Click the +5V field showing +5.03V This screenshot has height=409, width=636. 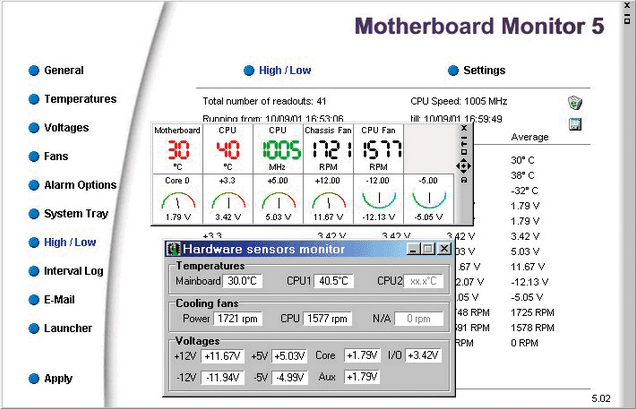coord(290,356)
